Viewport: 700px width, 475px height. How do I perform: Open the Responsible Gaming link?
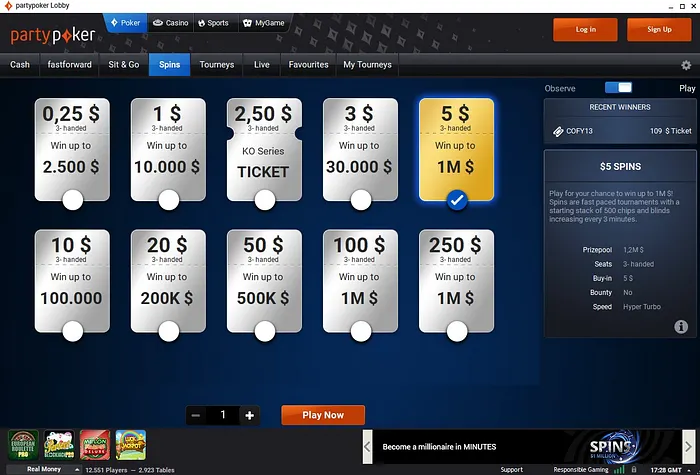[x=581, y=470]
